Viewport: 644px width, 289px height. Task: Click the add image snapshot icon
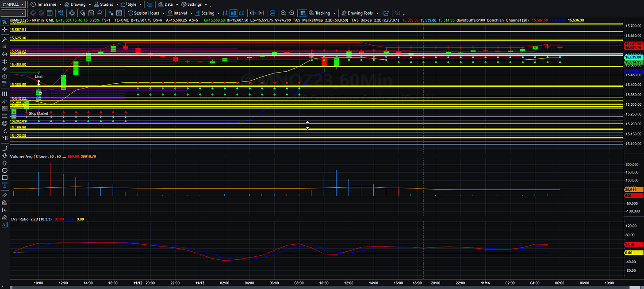[386, 13]
